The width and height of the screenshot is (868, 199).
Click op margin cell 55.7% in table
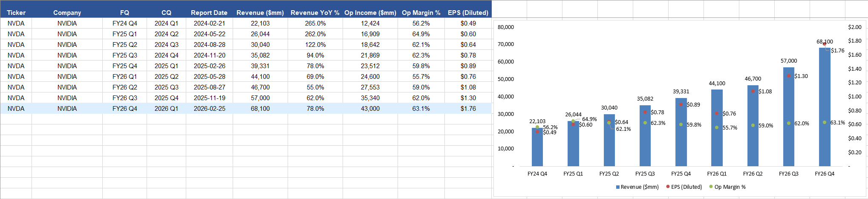[421, 77]
